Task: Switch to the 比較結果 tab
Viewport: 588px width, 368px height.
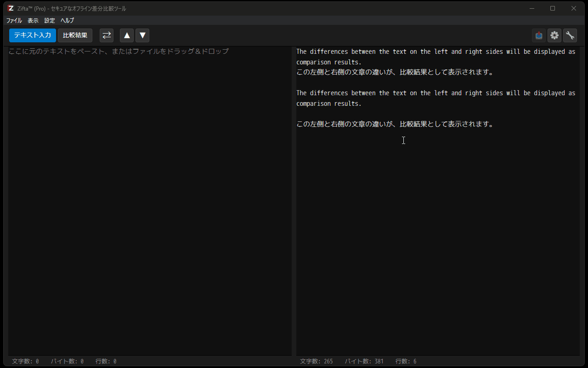Action: [75, 35]
